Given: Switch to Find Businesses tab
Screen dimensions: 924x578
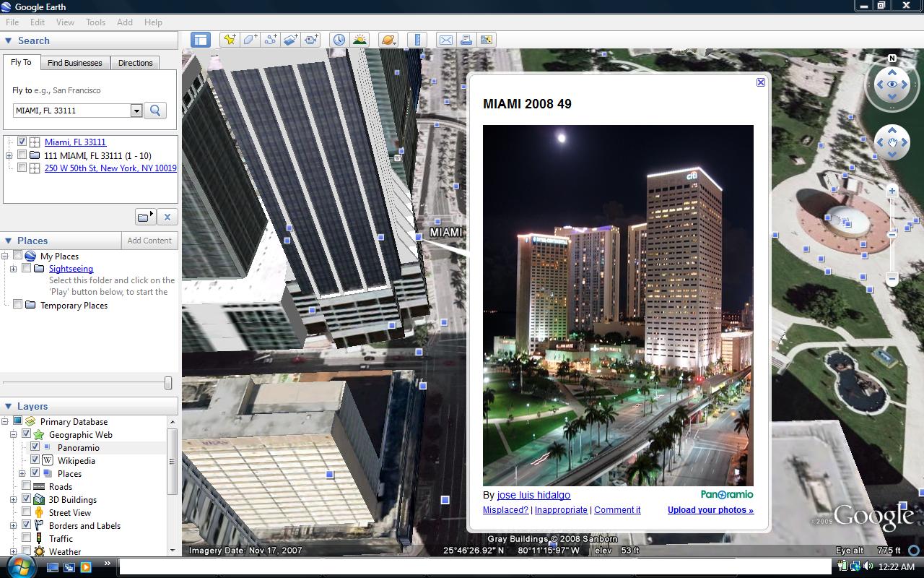Looking at the screenshot, I should tap(75, 63).
